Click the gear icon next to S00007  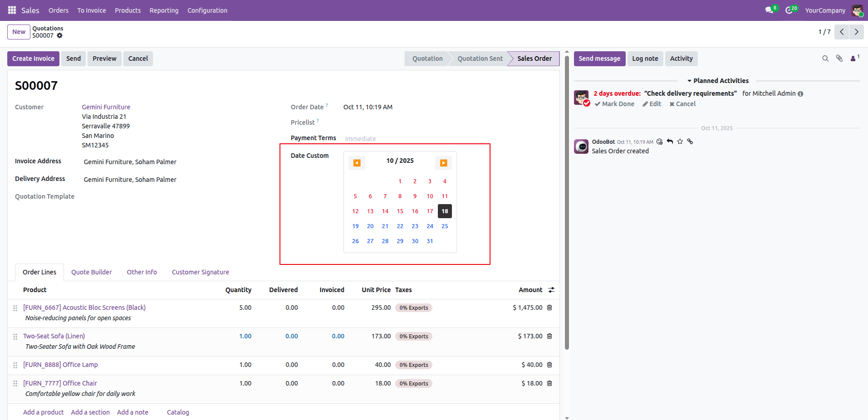click(60, 35)
